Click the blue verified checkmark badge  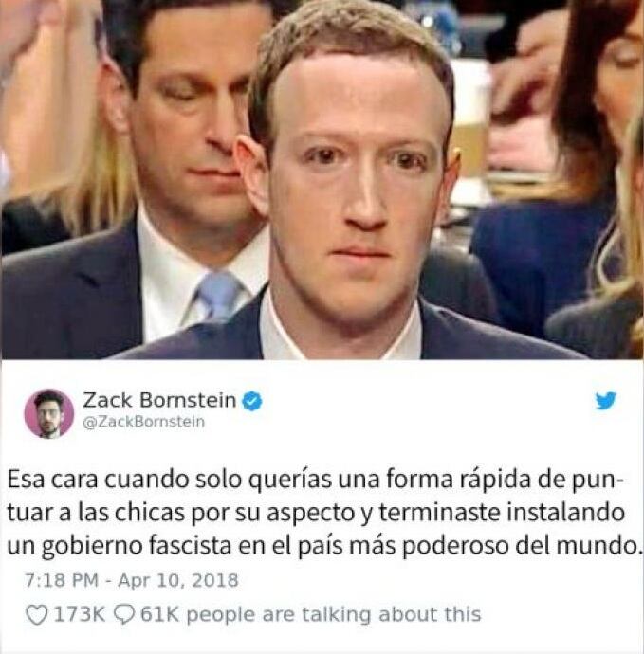(252, 401)
